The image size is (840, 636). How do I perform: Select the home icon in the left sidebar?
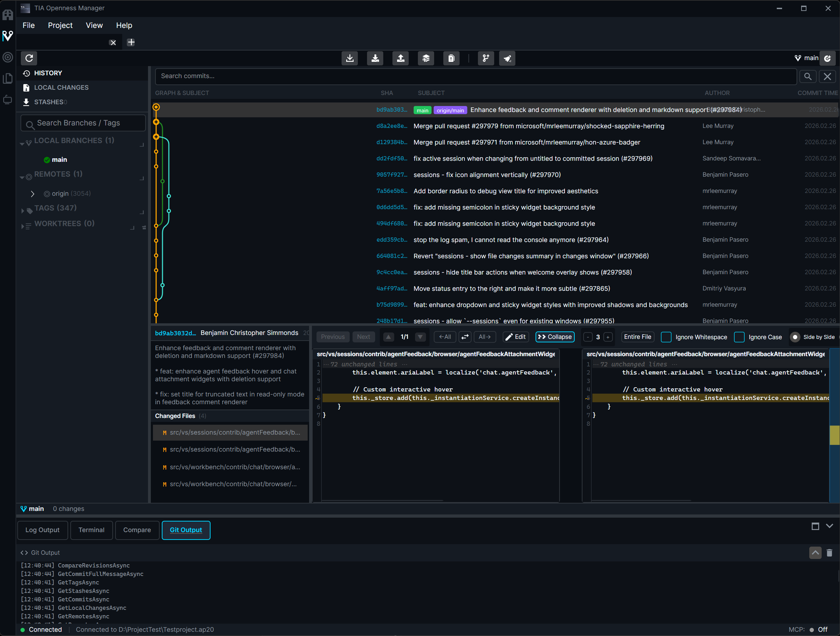(8, 14)
